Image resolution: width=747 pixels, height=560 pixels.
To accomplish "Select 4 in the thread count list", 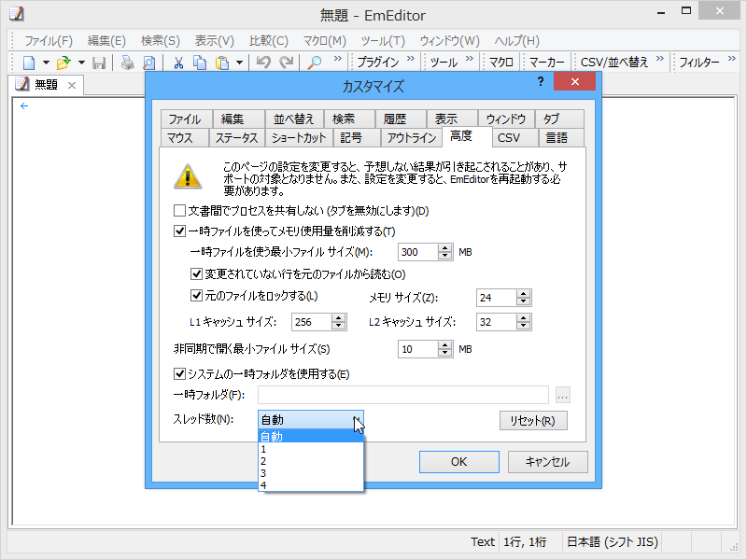I will [311, 485].
